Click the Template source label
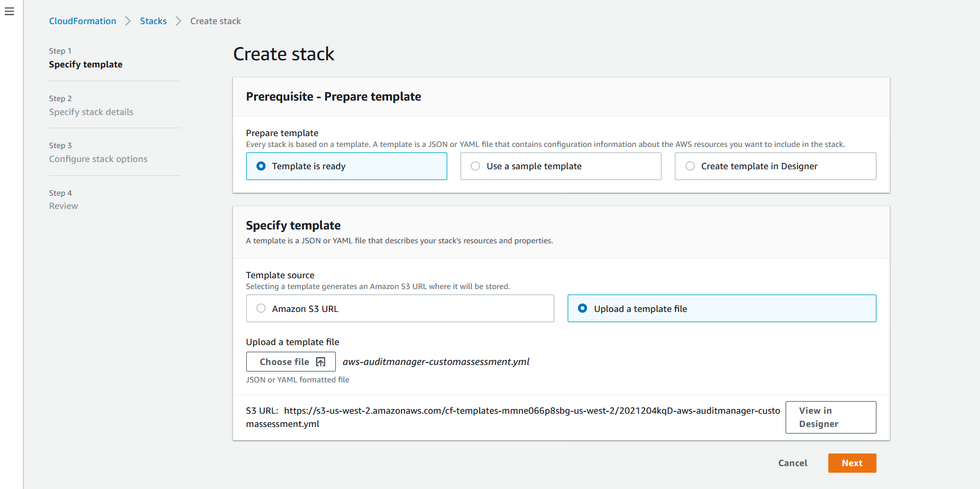This screenshot has width=980, height=489. click(280, 275)
